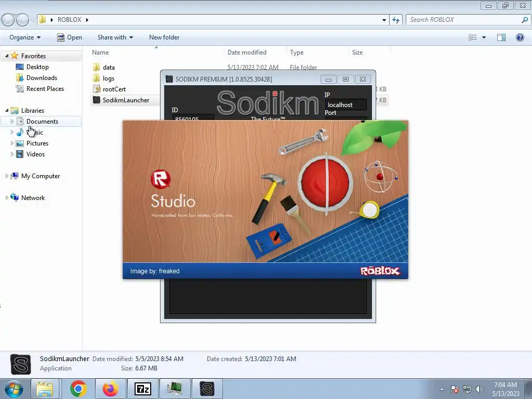Launch Firefox from the taskbar
Screen dimensions: 532x399
click(x=111, y=389)
